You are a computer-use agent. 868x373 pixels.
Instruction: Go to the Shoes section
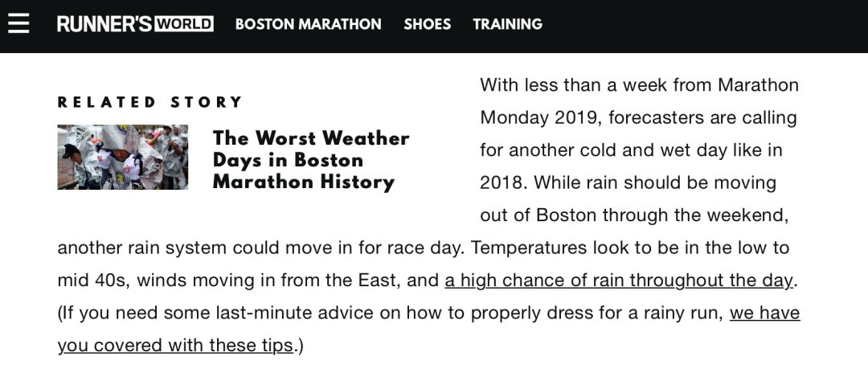point(428,24)
